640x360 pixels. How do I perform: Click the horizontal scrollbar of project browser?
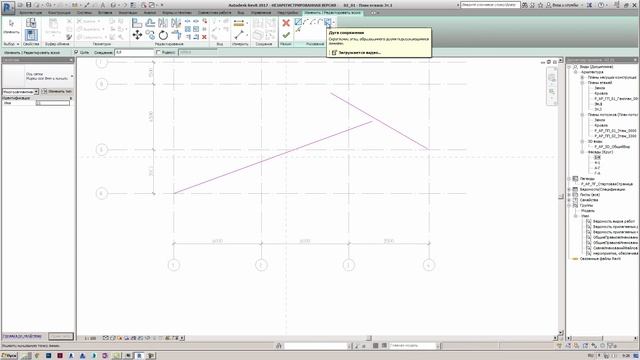(602, 338)
